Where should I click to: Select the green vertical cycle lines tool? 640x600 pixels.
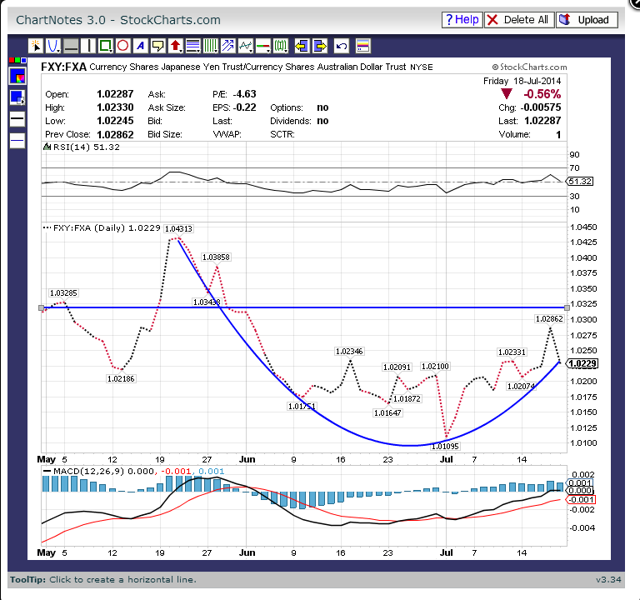(211, 46)
